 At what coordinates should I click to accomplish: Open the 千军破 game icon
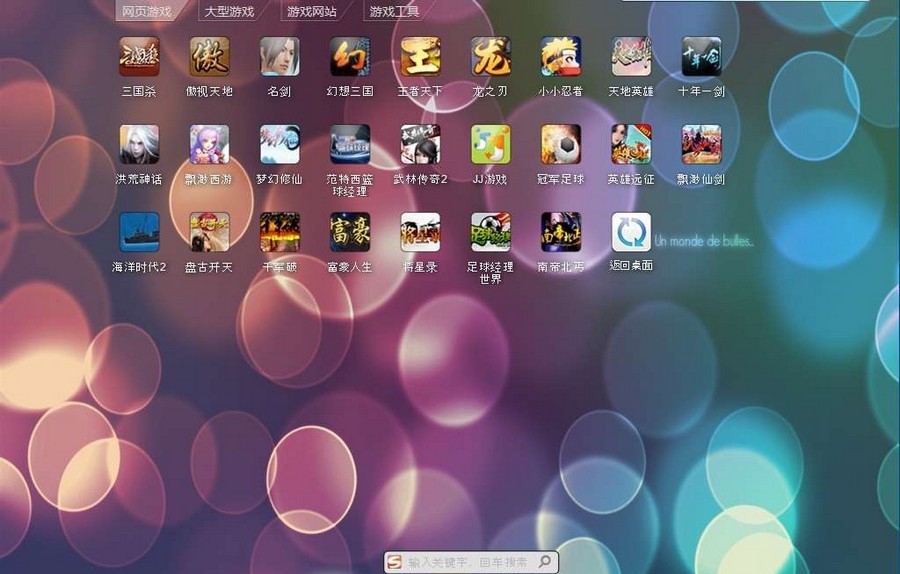click(280, 232)
